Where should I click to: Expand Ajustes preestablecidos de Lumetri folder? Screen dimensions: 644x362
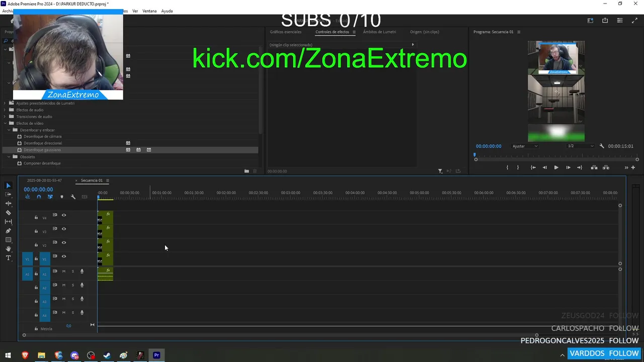[5, 103]
